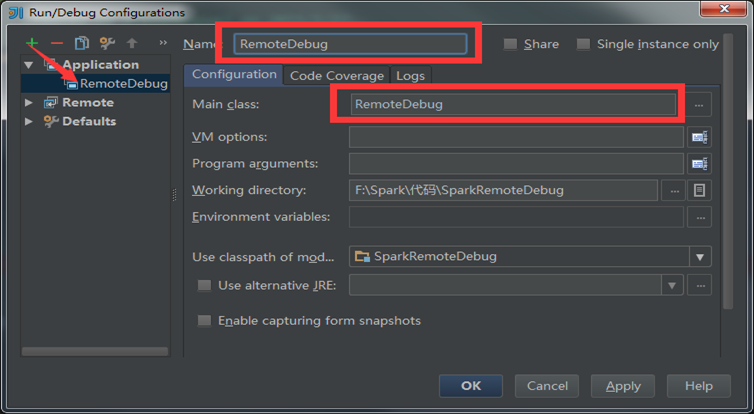
Task: Click the Apply button
Action: 623,386
